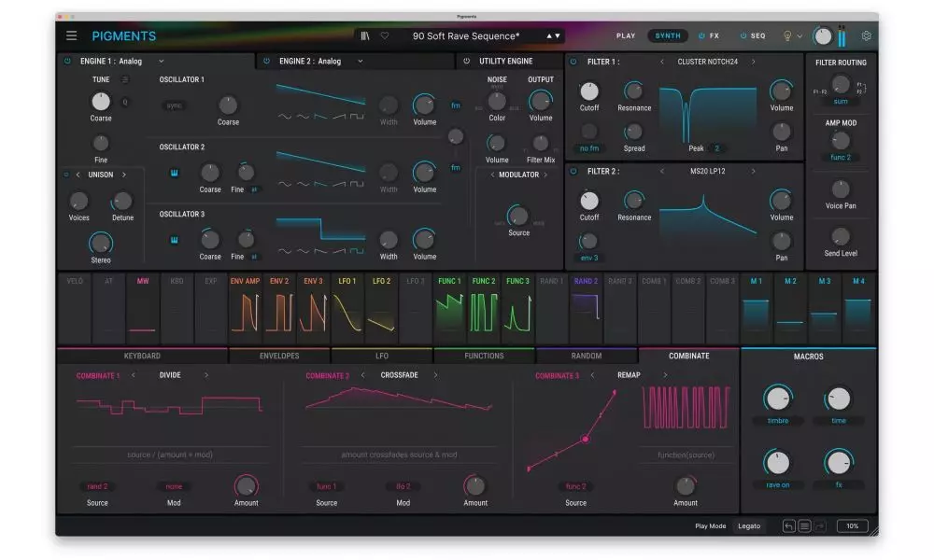Click the fm button beside Oscillator 1

coord(456,105)
